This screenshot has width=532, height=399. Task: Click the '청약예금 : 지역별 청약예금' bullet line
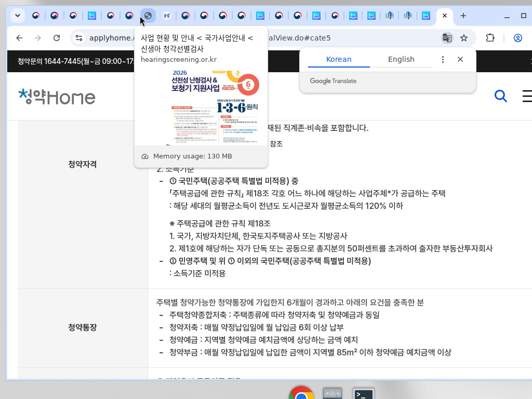coord(263,340)
